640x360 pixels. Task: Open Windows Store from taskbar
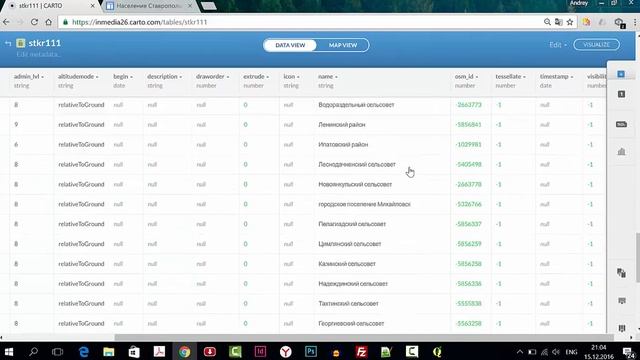pos(134,351)
